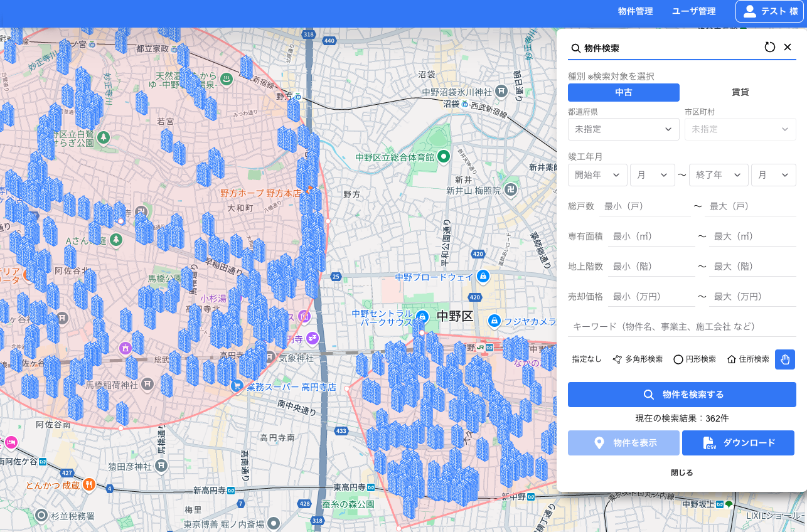Click the とんかつ 成蔵 restaurant marker
Image resolution: width=807 pixels, height=532 pixels.
(x=88, y=484)
